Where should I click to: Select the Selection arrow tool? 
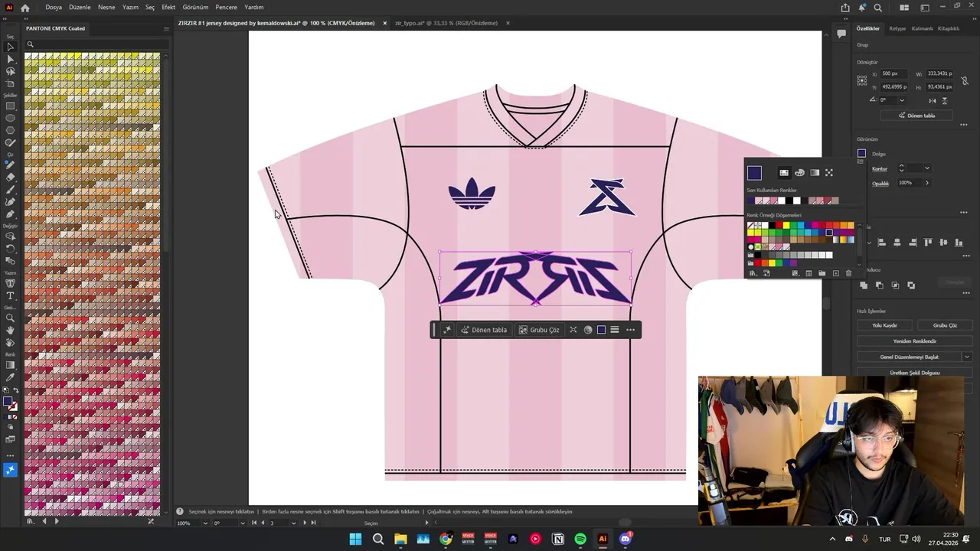[x=10, y=47]
